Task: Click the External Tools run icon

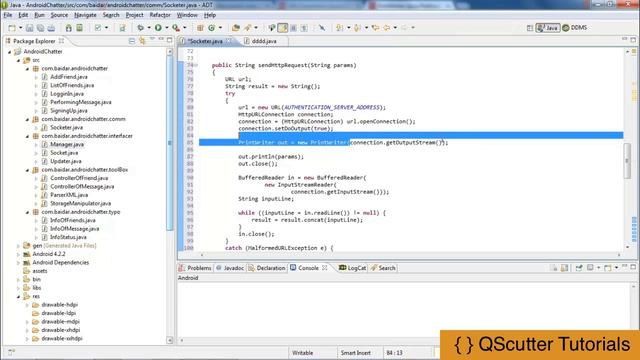Action: 176,28
